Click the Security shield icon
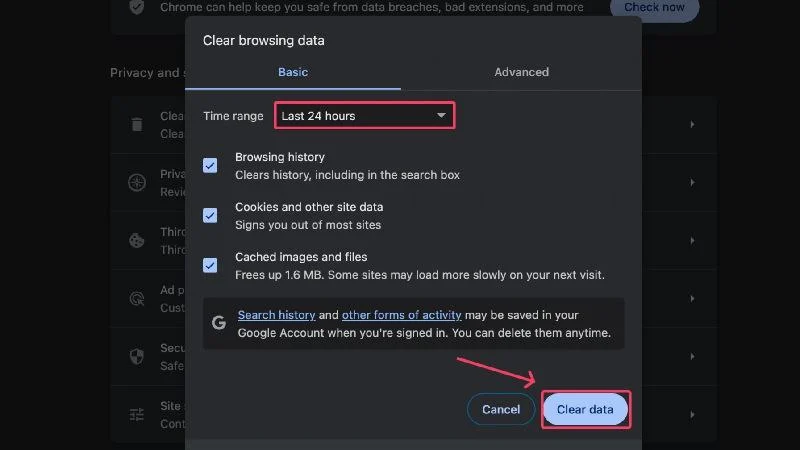 coord(137,356)
